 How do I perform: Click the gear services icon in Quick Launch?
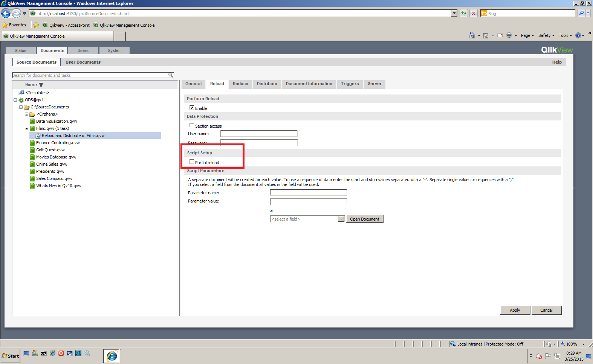point(87,353)
